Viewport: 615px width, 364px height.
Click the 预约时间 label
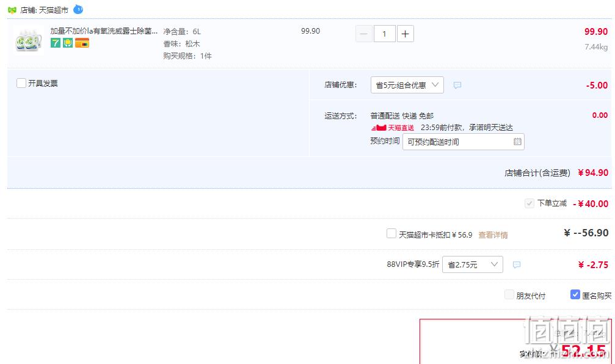click(x=385, y=141)
